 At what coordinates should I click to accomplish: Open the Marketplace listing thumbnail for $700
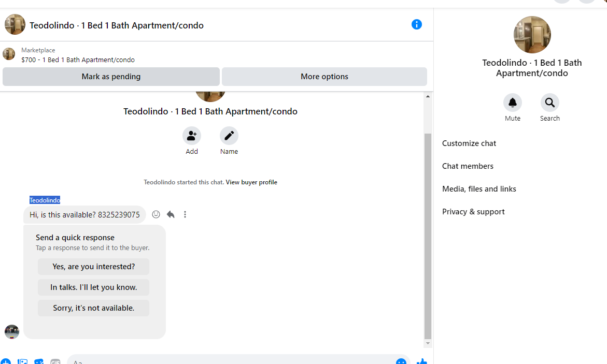[x=9, y=54]
